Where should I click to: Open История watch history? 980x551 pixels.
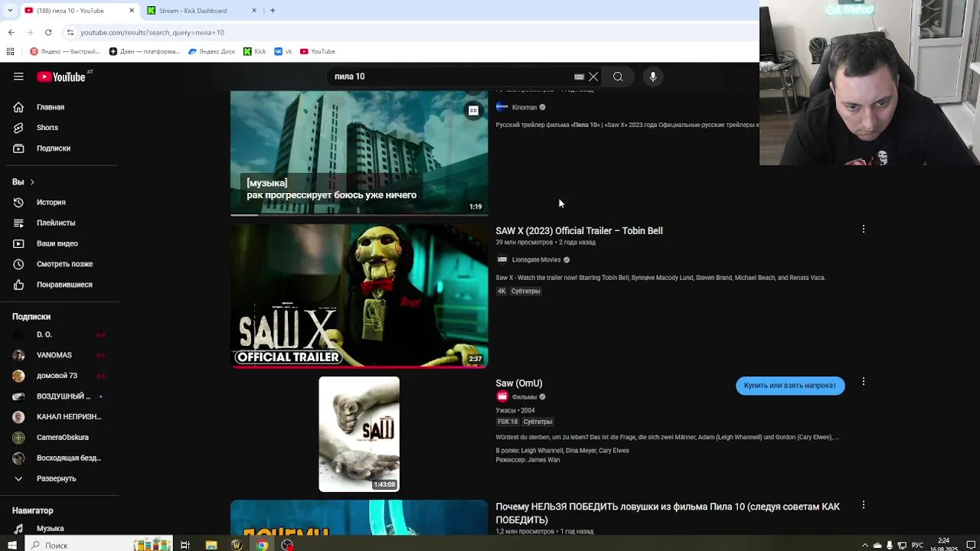(51, 202)
